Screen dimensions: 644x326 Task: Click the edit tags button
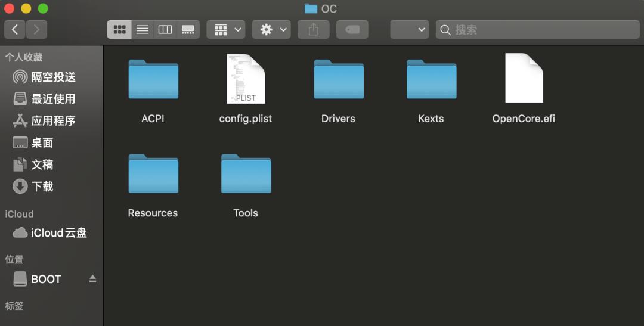[352, 29]
